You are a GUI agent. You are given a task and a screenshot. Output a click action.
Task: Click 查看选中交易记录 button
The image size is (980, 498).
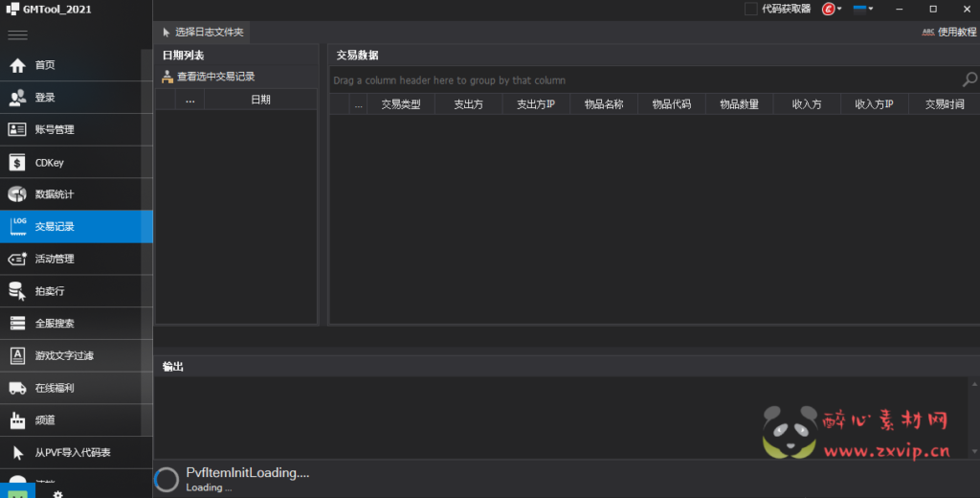tap(209, 77)
